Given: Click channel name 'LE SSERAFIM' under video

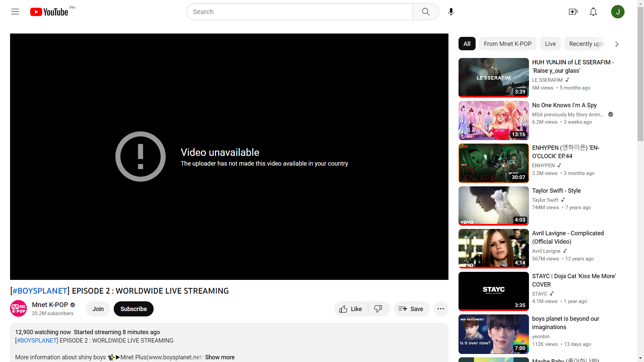Looking at the screenshot, I should 547,80.
